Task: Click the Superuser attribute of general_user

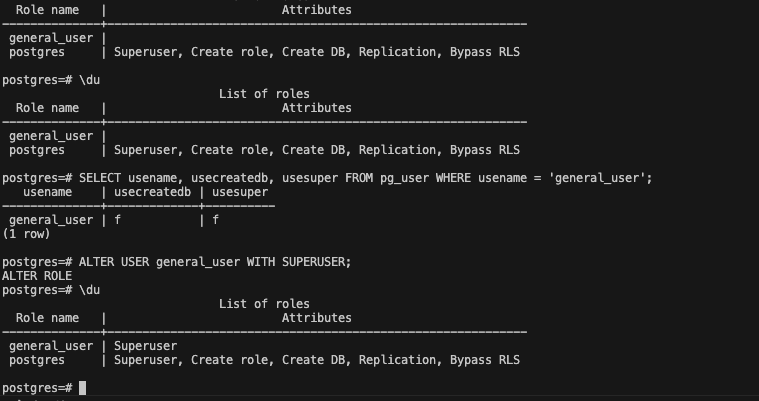Action: pos(146,346)
